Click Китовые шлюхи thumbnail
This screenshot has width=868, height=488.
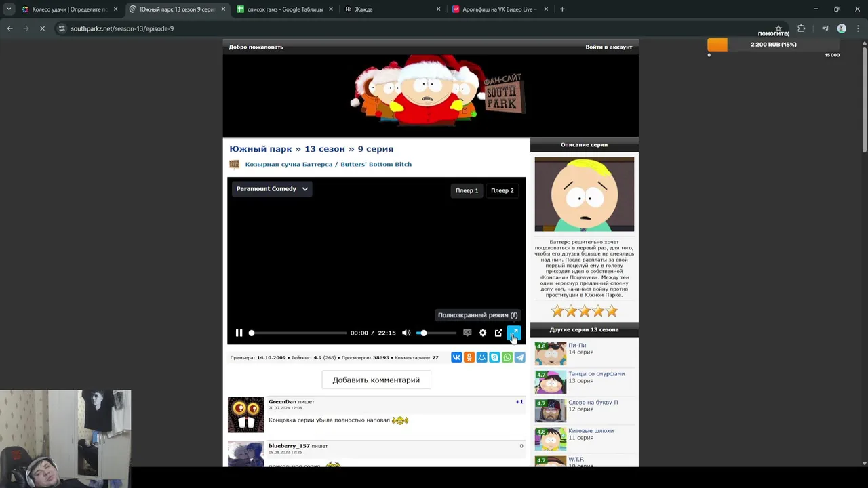550,439
